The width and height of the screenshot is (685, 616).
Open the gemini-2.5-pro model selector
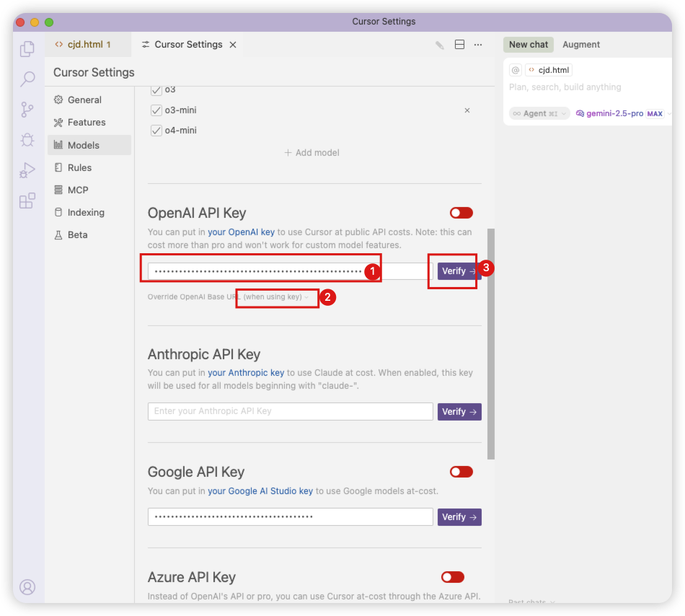(x=624, y=113)
